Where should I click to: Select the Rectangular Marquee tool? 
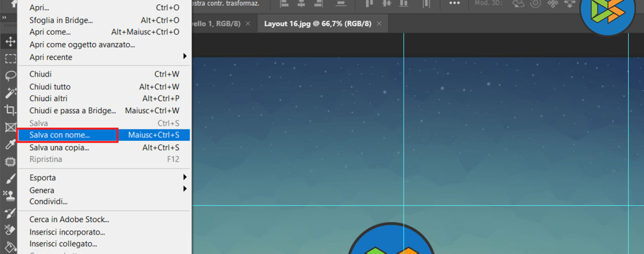point(10,59)
